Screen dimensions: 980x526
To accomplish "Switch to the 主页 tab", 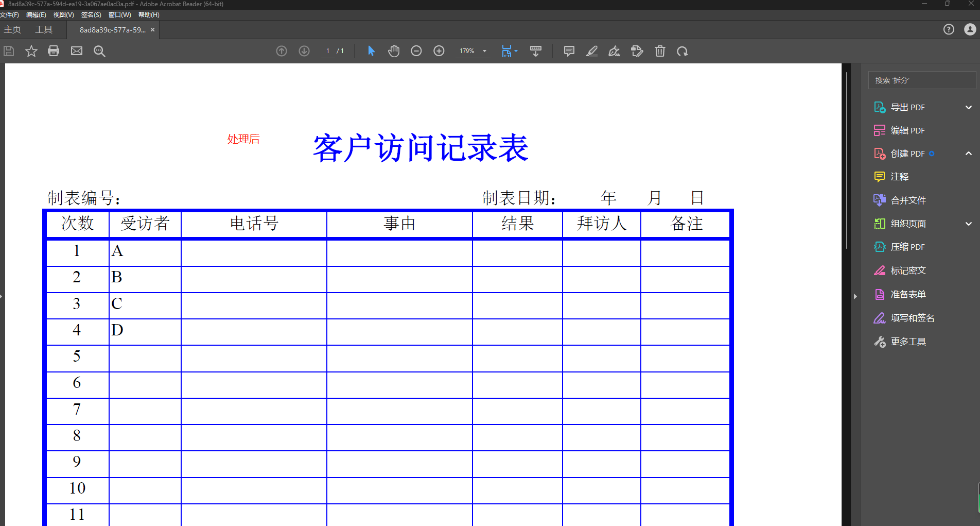I will coord(12,29).
